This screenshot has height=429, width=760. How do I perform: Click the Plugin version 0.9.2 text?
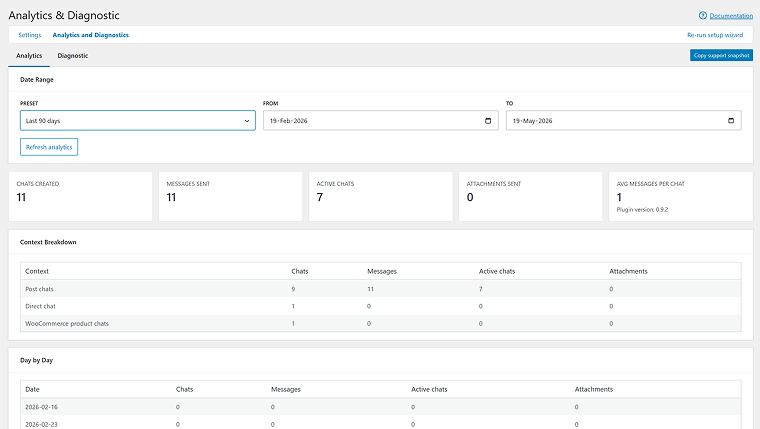coord(642,210)
